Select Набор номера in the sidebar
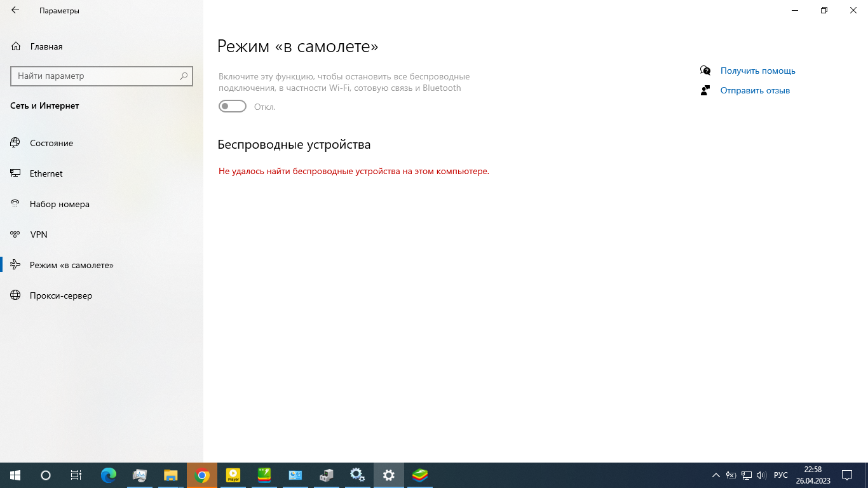 [x=102, y=204]
